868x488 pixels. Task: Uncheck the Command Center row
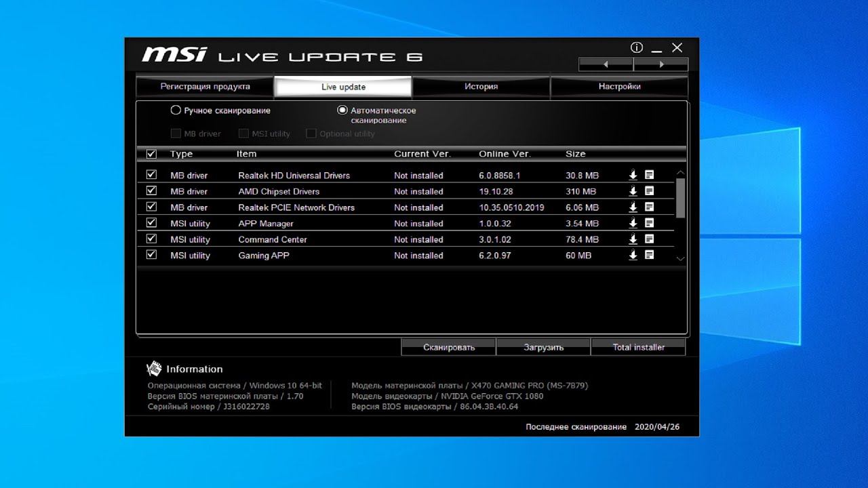tap(151, 239)
